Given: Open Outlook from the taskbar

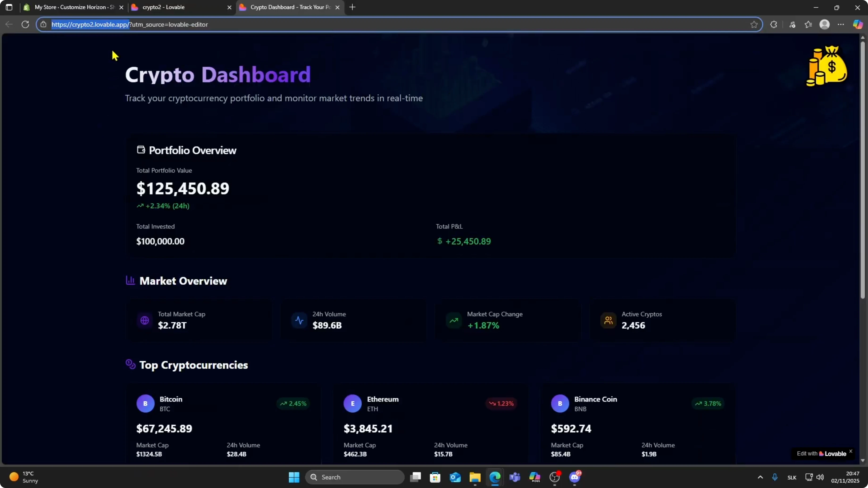Looking at the screenshot, I should tap(455, 477).
